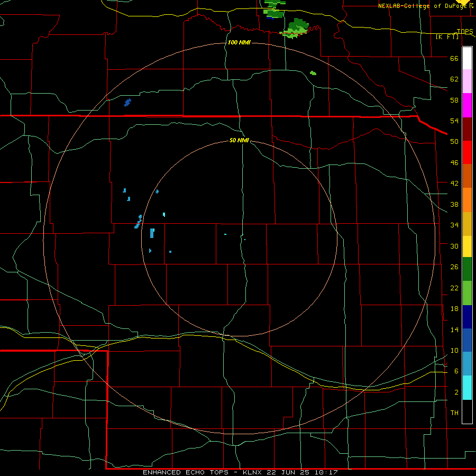The image size is (476, 476).
Task: Select the dark red legend swatch
Action: pos(467,129)
